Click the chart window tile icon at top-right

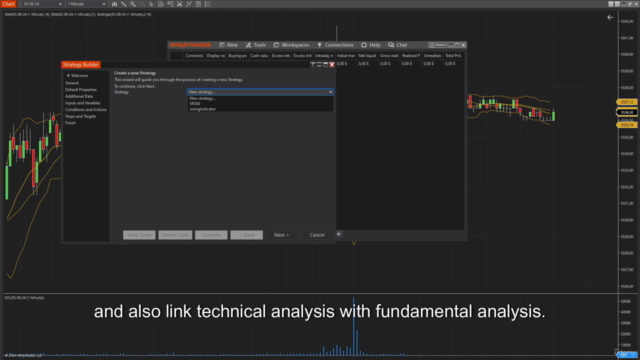coord(611,4)
